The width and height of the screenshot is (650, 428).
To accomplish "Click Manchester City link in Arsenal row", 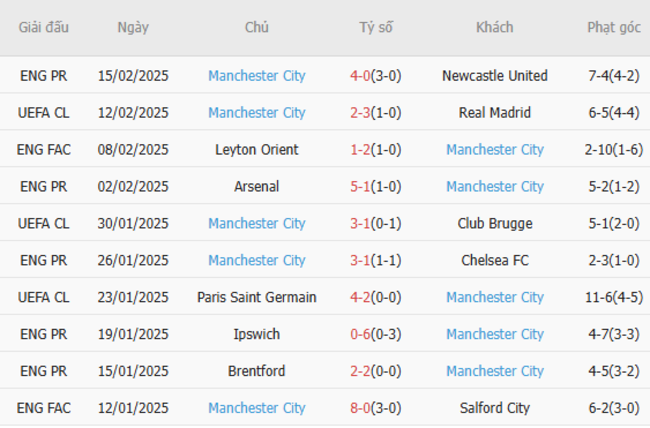I will tap(495, 187).
